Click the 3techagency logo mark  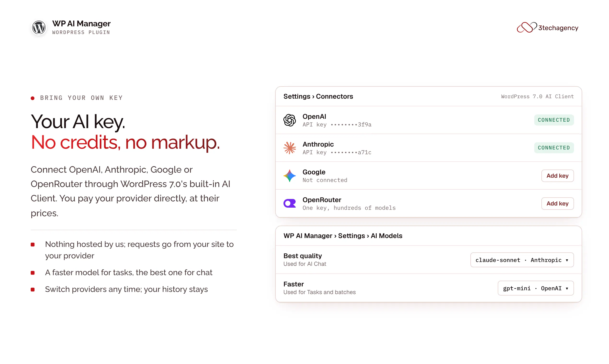coord(527,27)
